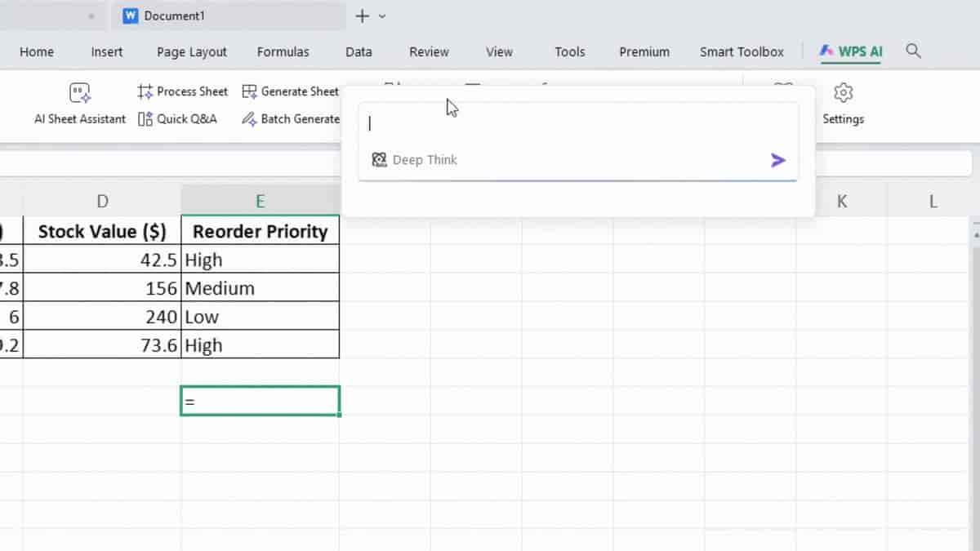This screenshot has width=980, height=551.
Task: Launch Generate Sheet tool
Action: tap(291, 91)
